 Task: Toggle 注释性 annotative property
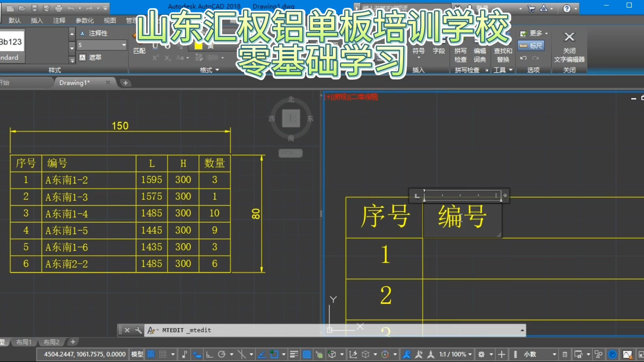tap(94, 33)
